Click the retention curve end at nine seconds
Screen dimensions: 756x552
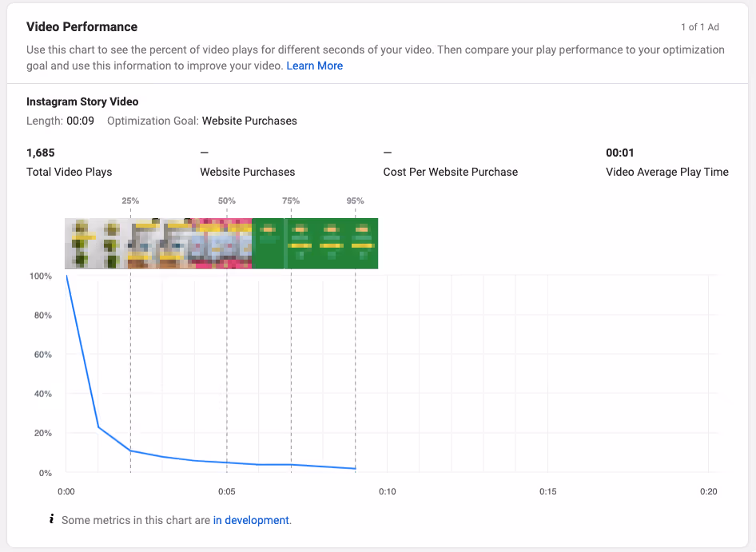(356, 468)
